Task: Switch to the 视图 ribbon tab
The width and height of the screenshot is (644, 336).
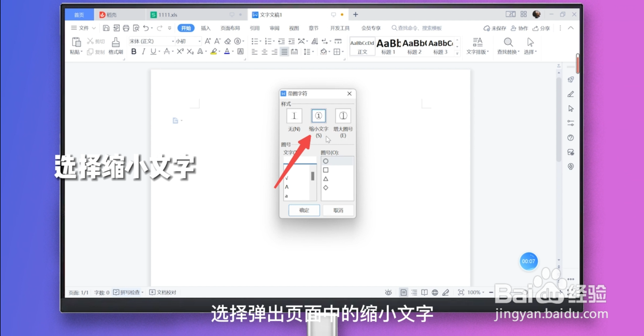Action: pos(294,28)
